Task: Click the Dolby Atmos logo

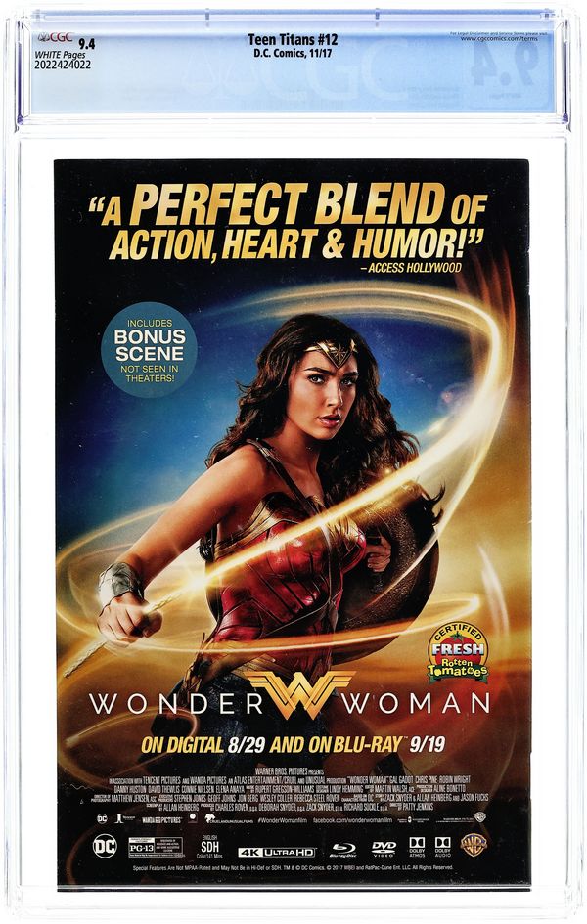Action: (x=417, y=848)
